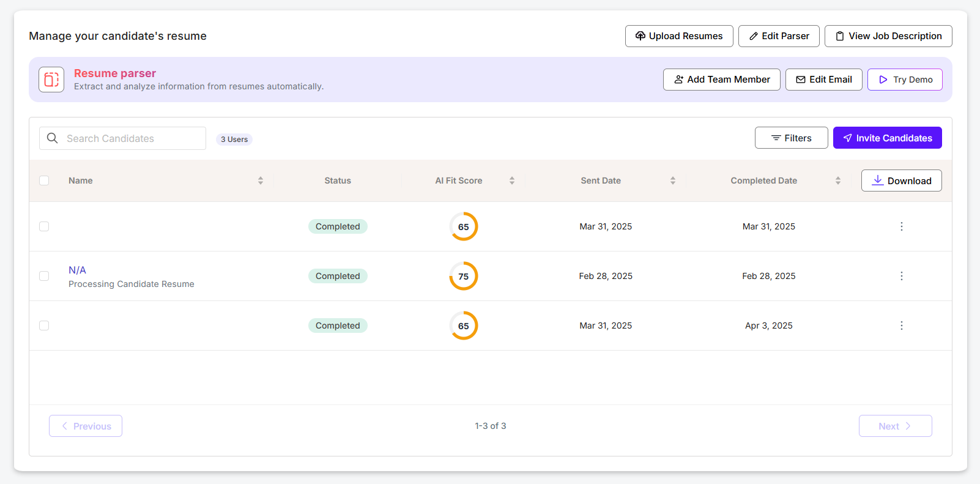Sort by Name using the column arrows
Screen dimensions: 980x484
click(x=261, y=181)
